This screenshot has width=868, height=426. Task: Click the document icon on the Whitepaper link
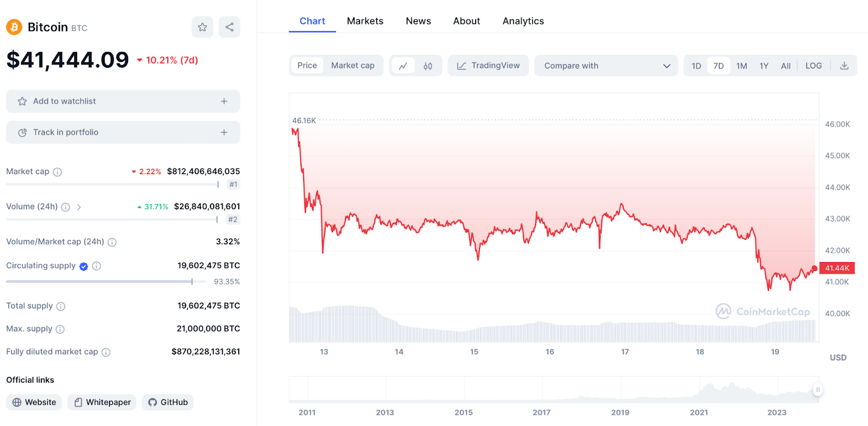[78, 402]
